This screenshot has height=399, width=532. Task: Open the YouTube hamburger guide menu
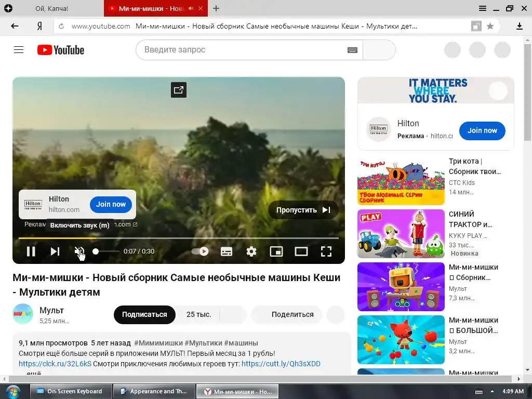point(19,50)
